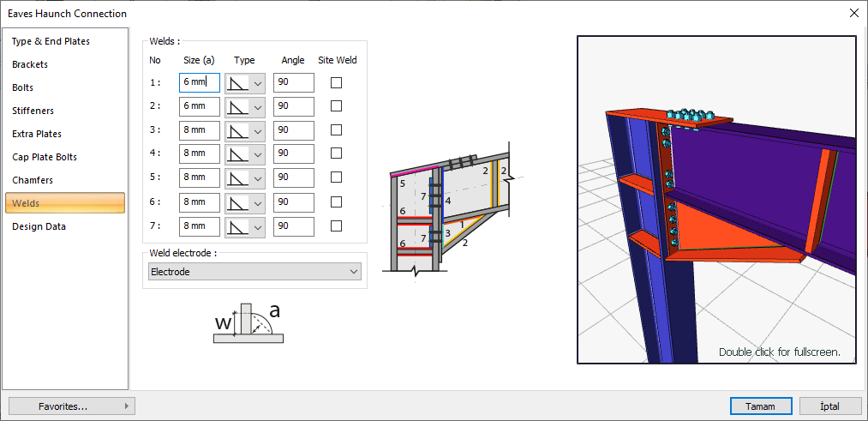Click the fillet weld type icon for weld 1

click(238, 83)
